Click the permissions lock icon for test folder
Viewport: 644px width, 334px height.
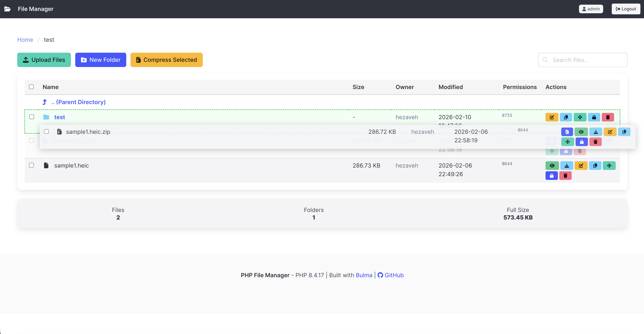click(594, 117)
